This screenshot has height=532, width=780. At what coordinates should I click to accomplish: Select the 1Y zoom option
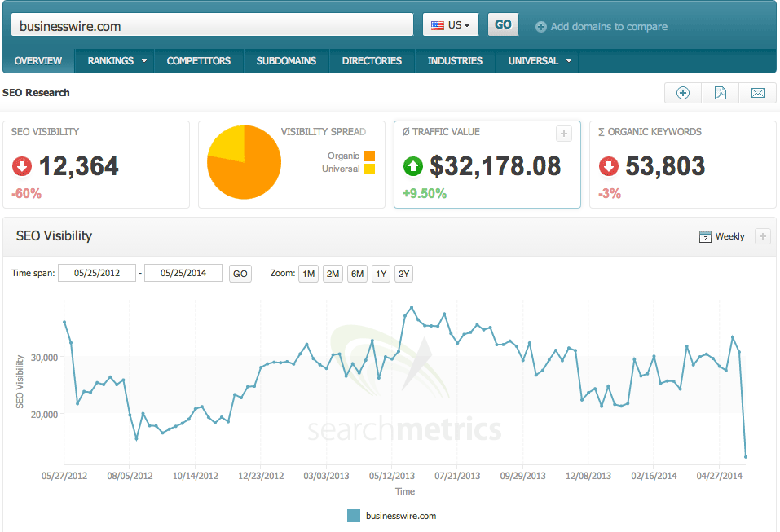[x=381, y=274]
